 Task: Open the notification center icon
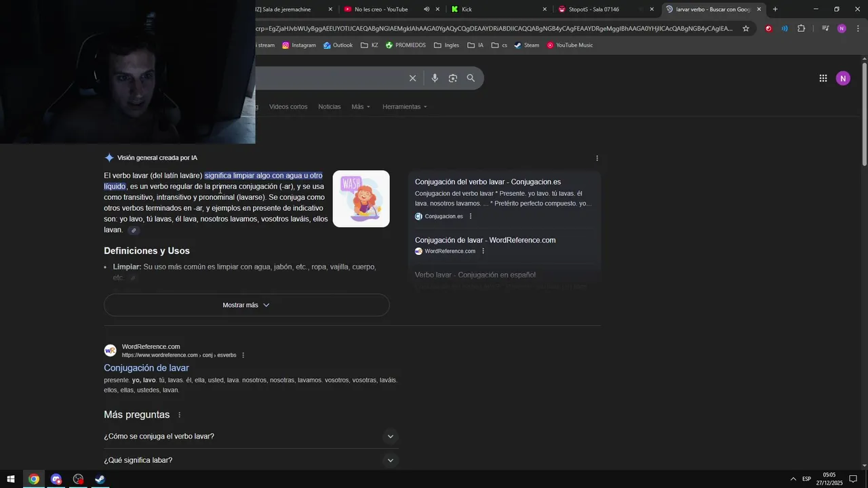pos(853,479)
